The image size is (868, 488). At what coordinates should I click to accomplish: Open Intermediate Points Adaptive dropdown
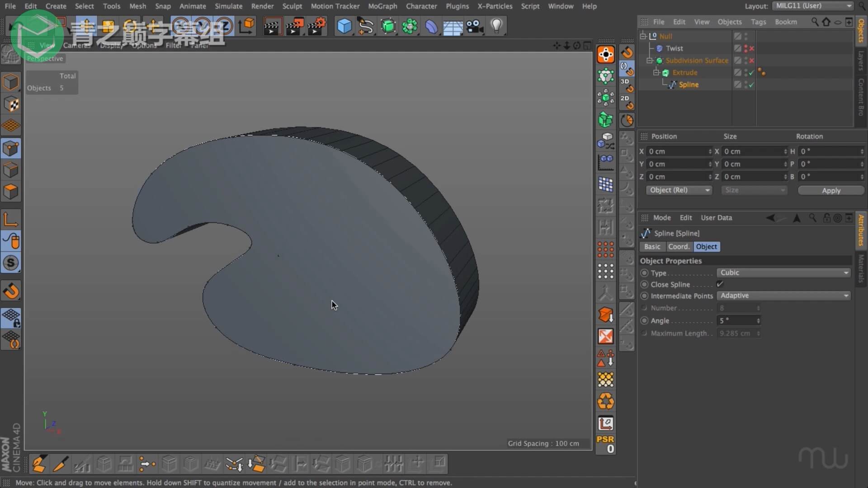point(783,296)
